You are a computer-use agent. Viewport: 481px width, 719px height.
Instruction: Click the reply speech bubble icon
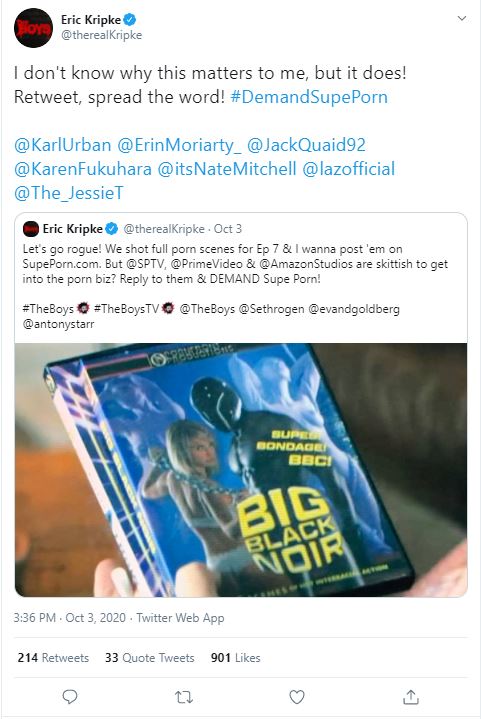[70, 697]
